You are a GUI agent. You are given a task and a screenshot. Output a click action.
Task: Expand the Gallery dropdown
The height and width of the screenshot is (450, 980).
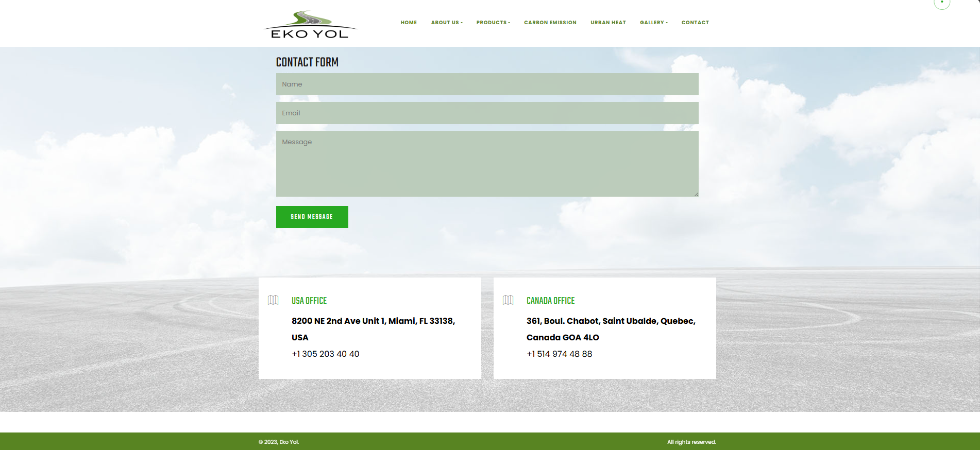653,23
